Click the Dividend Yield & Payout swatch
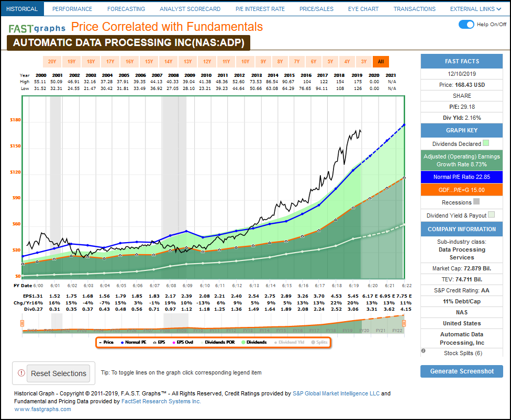This screenshot has width=511, height=420. tap(491, 215)
